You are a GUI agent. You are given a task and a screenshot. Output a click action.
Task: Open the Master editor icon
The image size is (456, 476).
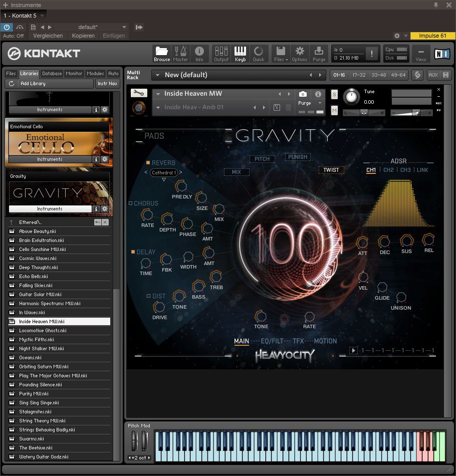(x=180, y=54)
